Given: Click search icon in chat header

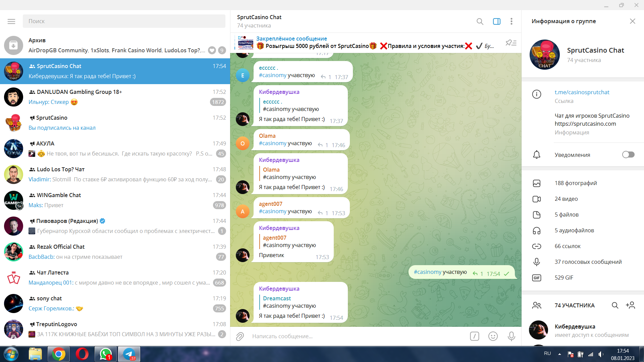Looking at the screenshot, I should 480,21.
